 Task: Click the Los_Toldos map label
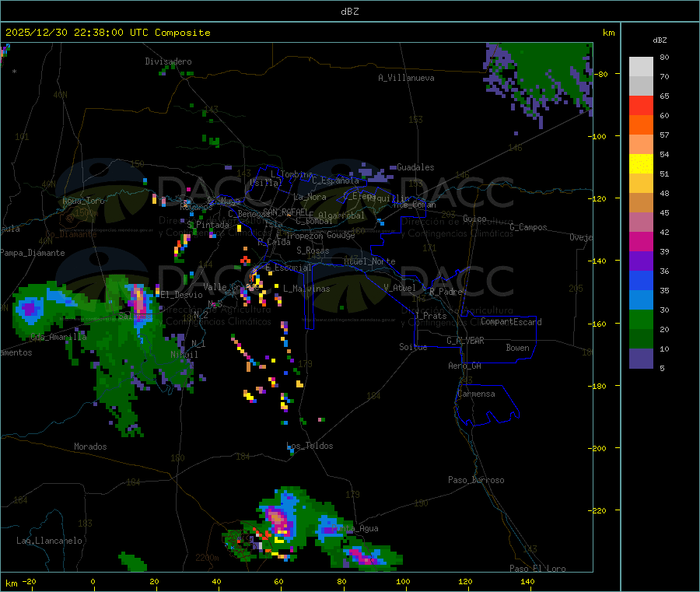click(x=310, y=446)
